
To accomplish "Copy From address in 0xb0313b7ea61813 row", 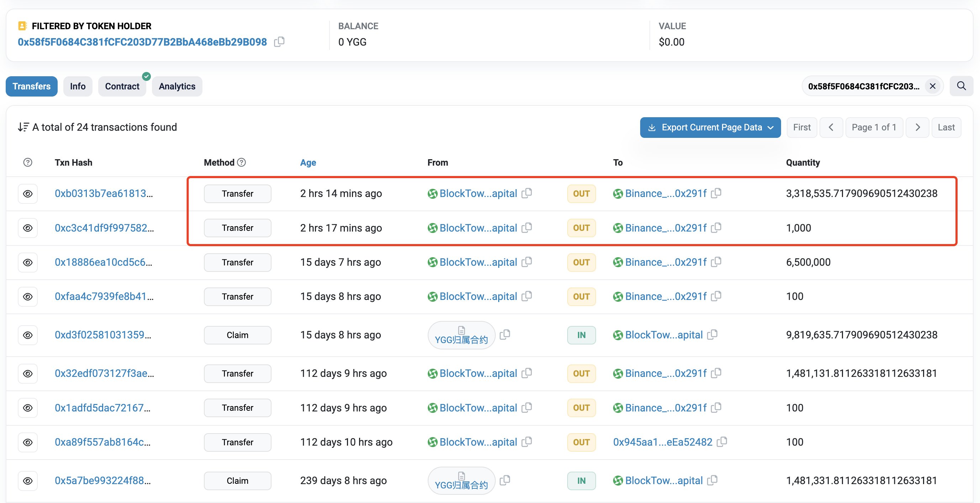I will pyautogui.click(x=527, y=193).
